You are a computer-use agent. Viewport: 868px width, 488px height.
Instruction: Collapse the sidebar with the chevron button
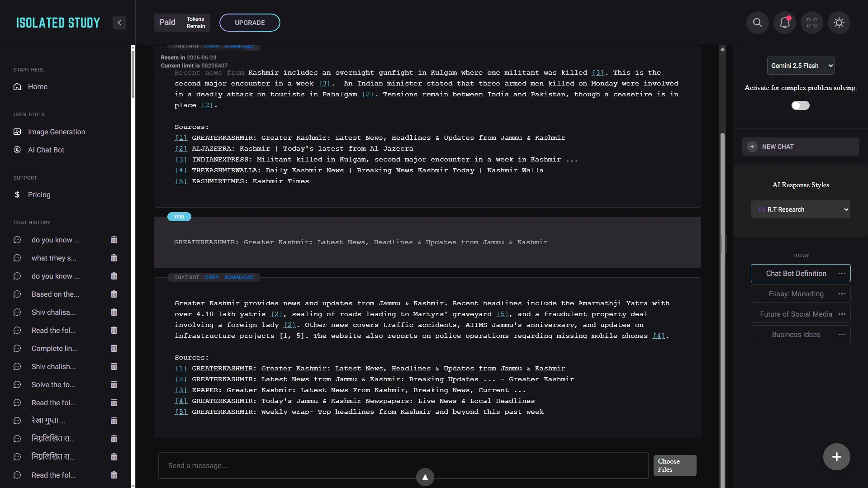point(119,23)
